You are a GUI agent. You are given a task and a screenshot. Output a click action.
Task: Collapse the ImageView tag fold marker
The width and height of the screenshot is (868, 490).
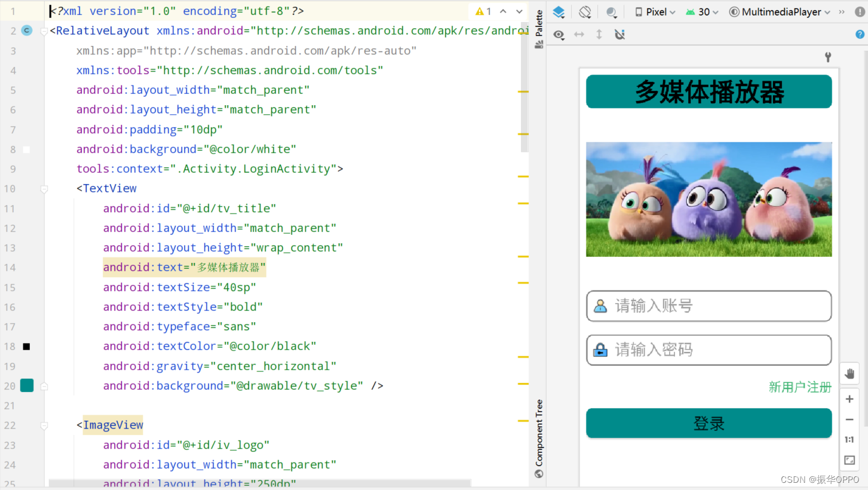pos(44,426)
